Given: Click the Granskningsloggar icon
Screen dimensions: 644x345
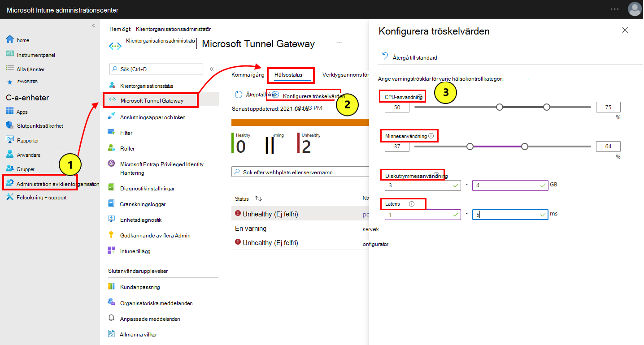Looking at the screenshot, I should (x=112, y=203).
